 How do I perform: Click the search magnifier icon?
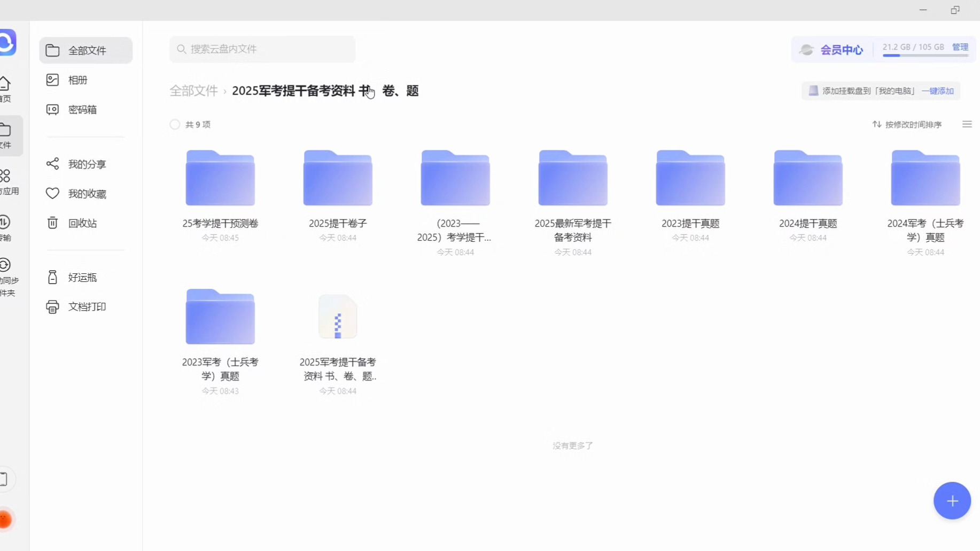click(182, 49)
